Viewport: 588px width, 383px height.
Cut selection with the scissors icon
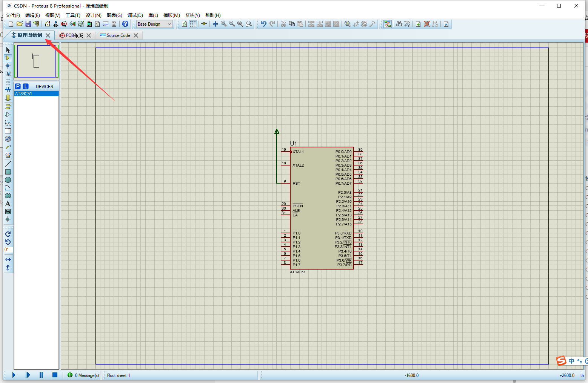click(x=283, y=24)
